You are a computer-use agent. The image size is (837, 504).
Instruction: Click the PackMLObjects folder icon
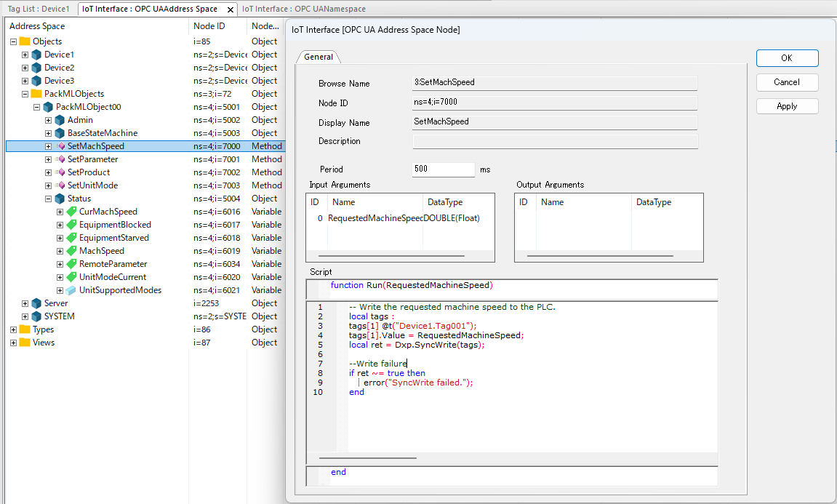36,94
